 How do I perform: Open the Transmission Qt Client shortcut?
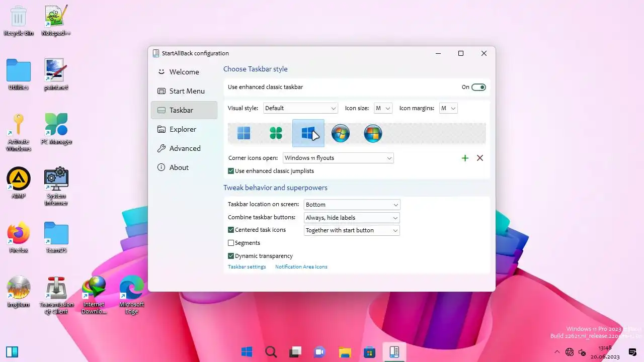56,295
